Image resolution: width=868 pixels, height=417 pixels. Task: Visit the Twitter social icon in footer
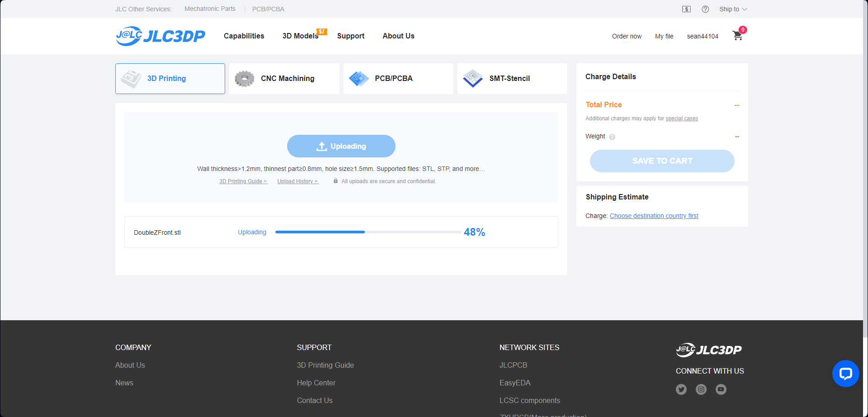click(681, 389)
